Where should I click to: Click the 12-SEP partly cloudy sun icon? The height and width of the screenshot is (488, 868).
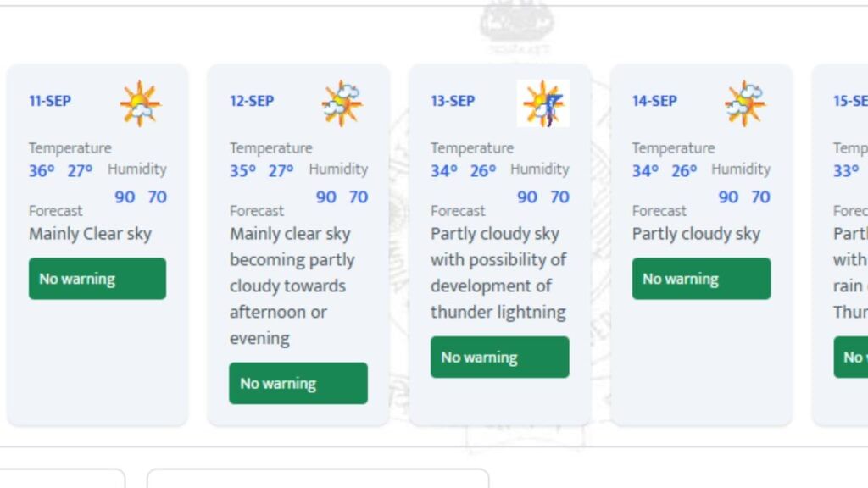pos(342,103)
